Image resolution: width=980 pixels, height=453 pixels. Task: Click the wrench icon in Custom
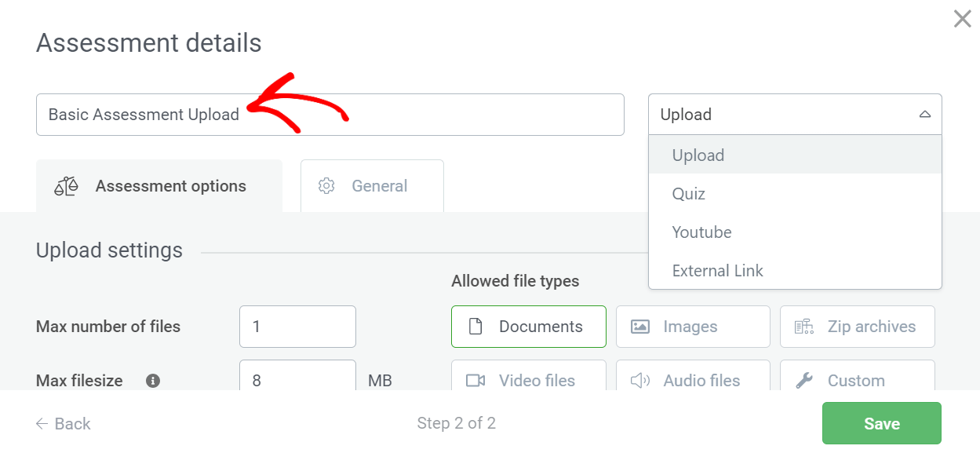(804, 381)
